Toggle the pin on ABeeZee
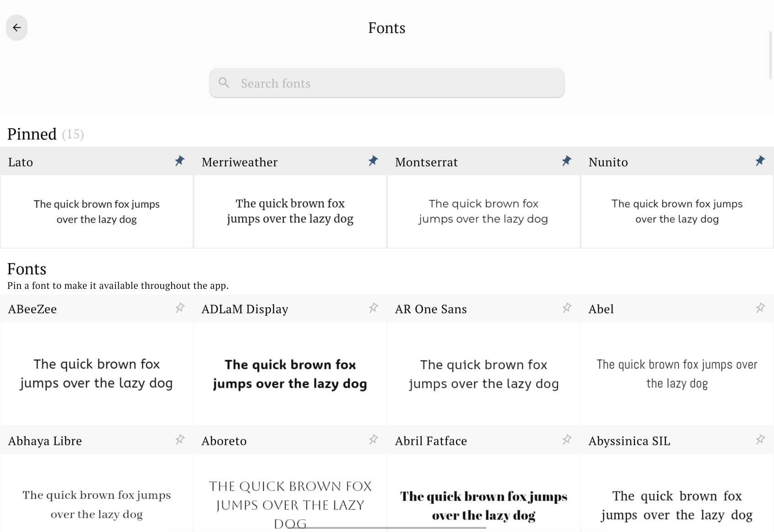 [x=180, y=308]
